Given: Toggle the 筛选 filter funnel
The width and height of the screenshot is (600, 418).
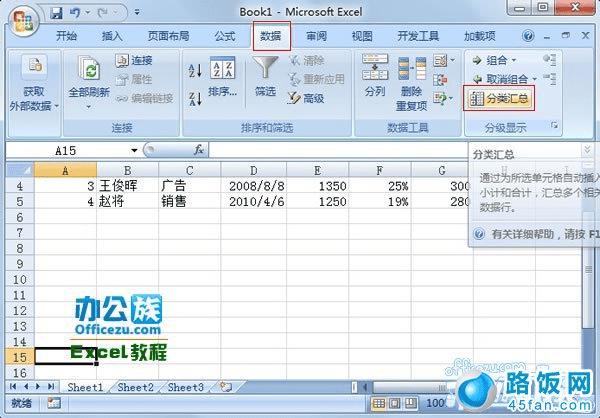Looking at the screenshot, I should (x=265, y=77).
